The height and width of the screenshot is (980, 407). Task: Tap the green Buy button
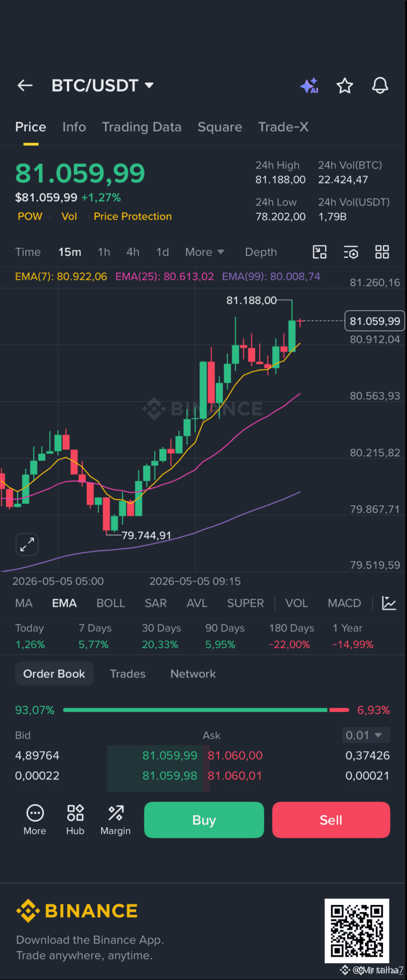click(x=204, y=820)
